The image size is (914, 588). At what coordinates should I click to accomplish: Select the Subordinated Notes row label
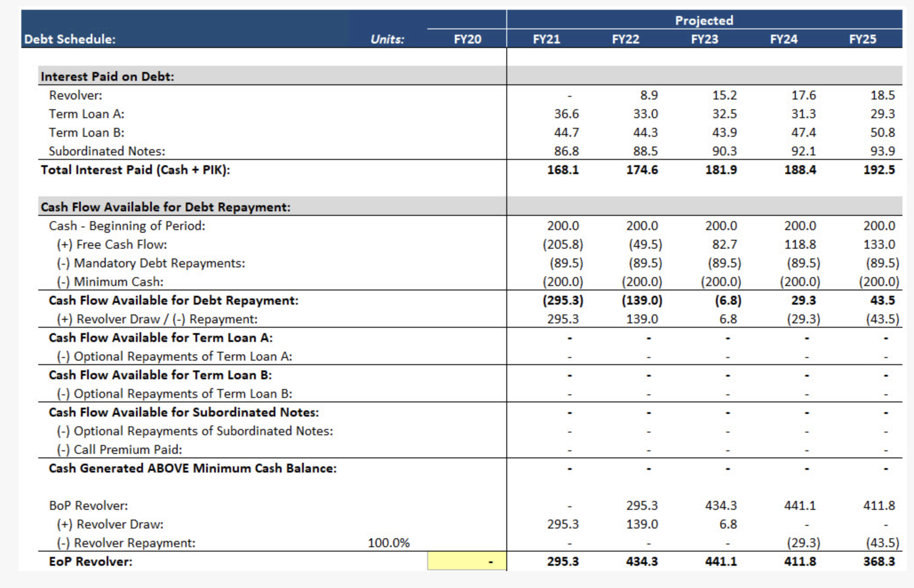pyautogui.click(x=107, y=151)
